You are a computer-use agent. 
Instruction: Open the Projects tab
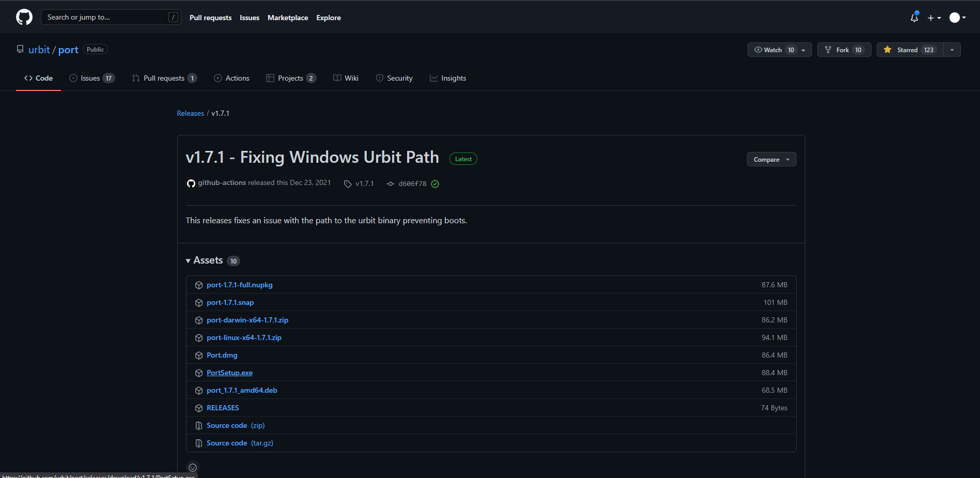(291, 78)
